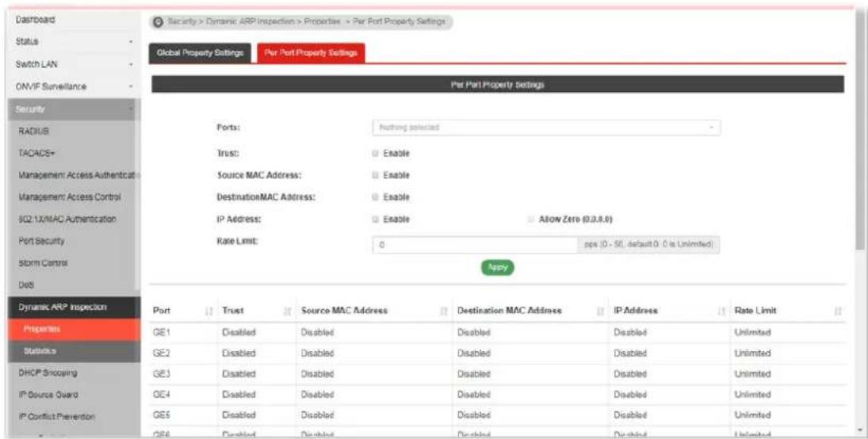This screenshot has width=868, height=439.
Task: Enable Destination MAC Address checkbox
Action: pyautogui.click(x=375, y=197)
